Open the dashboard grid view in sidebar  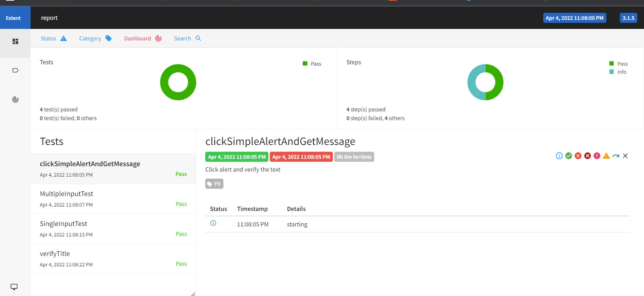[x=15, y=41]
